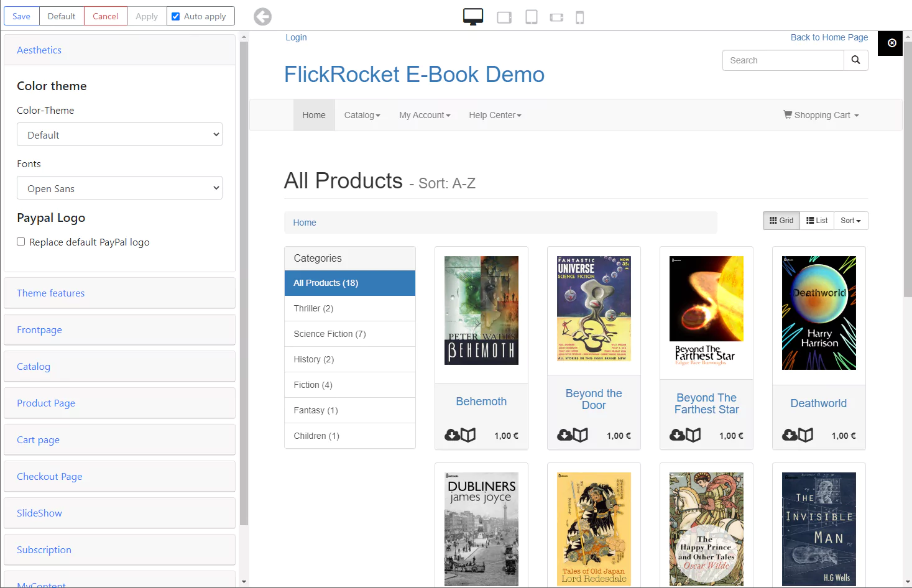Select portrait phone preview icon

click(579, 17)
